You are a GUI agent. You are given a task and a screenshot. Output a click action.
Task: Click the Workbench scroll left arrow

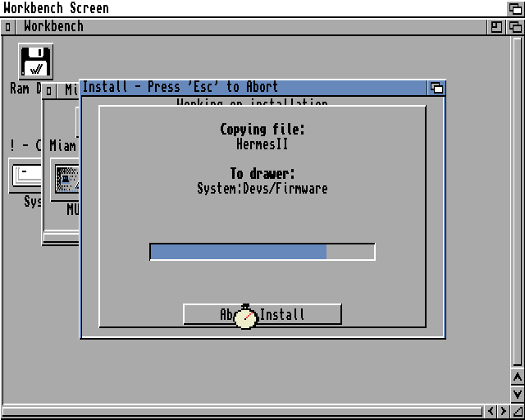pyautogui.click(x=491, y=411)
